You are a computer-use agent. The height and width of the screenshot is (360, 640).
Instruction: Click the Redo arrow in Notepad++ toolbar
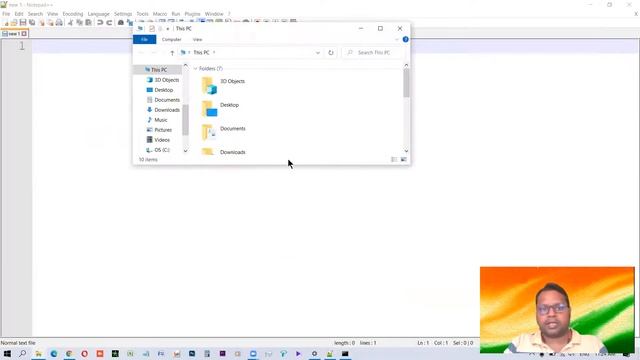pos(109,22)
